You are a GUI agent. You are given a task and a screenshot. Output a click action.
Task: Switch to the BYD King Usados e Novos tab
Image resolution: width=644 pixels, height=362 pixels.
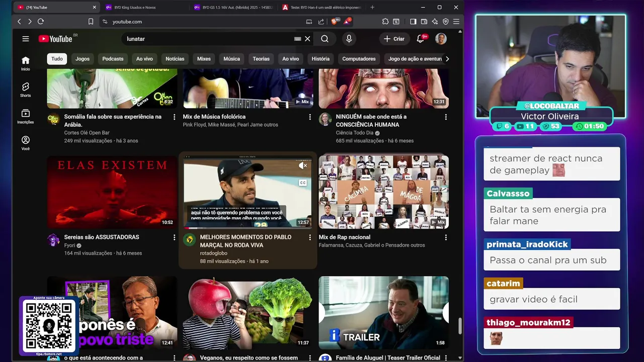143,7
